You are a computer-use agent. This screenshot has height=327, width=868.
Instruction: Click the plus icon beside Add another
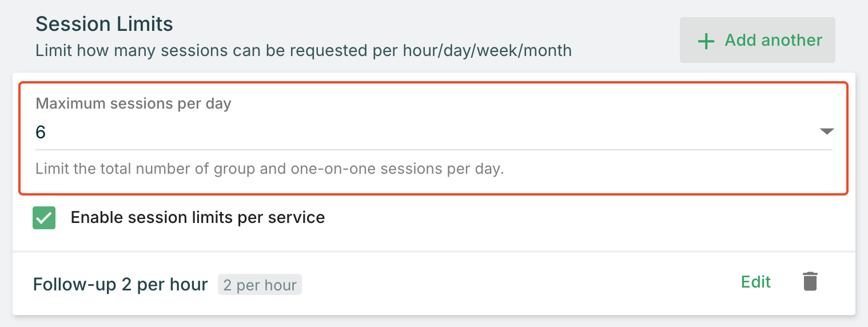coord(706,41)
